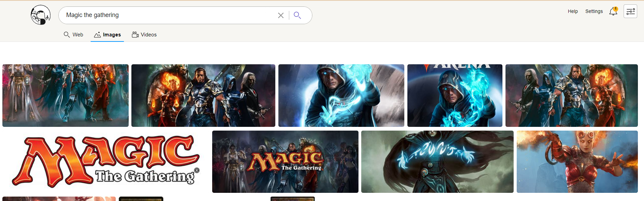
Task: Open the red-armored fire mage image
Action: tap(577, 162)
